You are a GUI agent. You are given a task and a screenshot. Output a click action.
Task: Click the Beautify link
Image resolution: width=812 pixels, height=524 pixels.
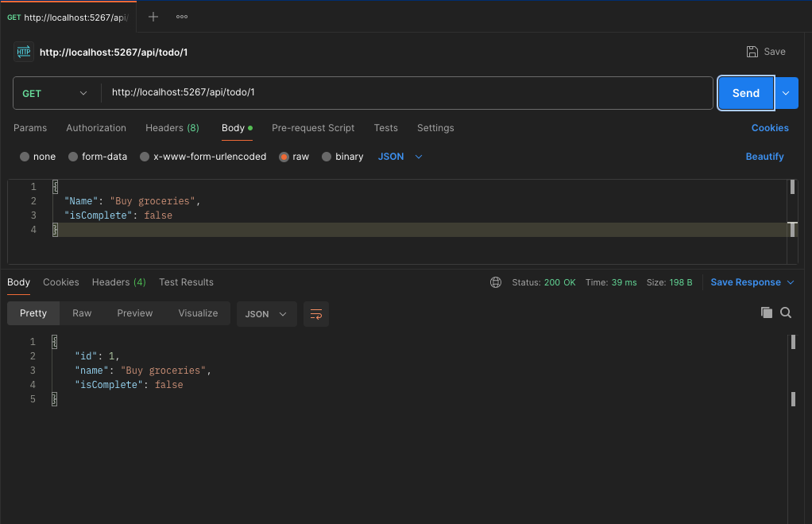pos(764,157)
